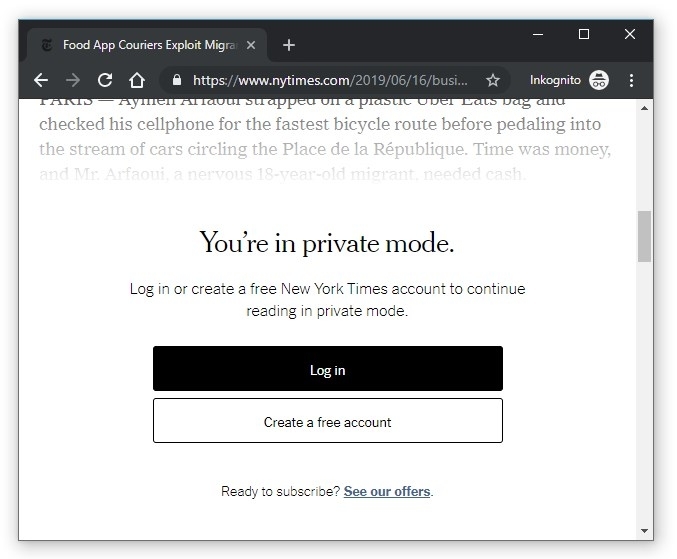This screenshot has height=559, width=677.
Task: Click the vertical scrollbar thumb
Action: pyautogui.click(x=644, y=236)
